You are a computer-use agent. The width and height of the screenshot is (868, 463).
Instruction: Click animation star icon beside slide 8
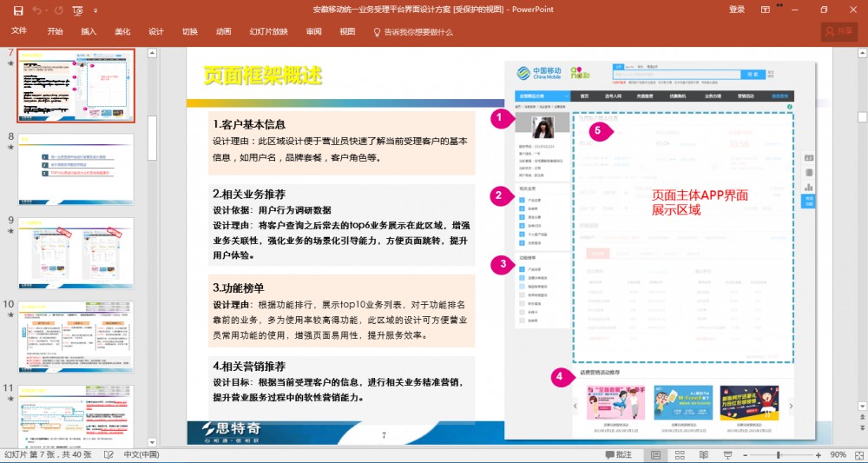(10, 148)
